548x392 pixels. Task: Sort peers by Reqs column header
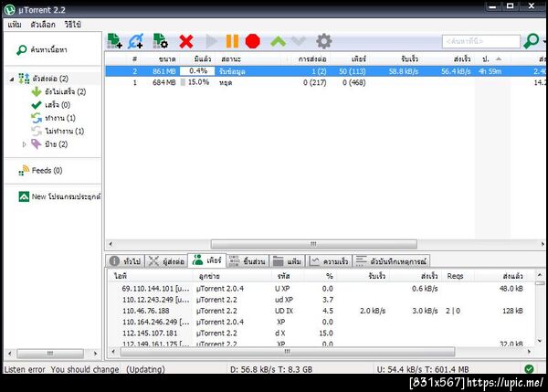click(x=458, y=276)
